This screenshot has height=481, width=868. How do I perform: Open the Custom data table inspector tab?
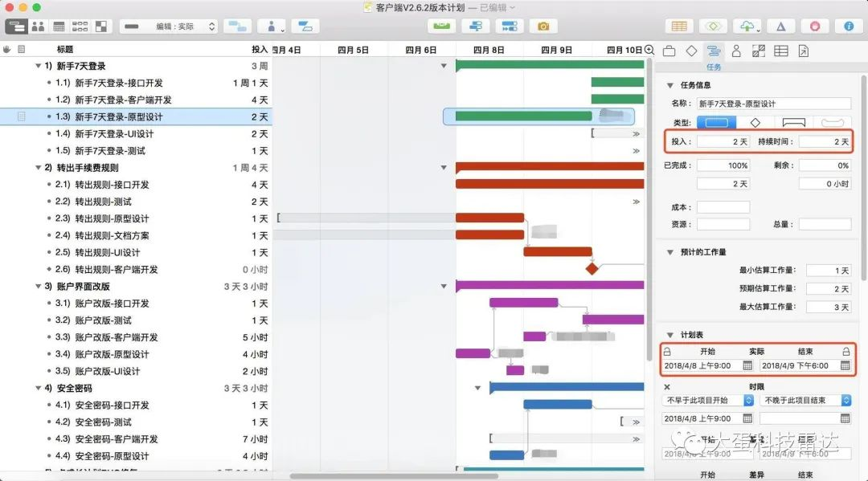781,51
